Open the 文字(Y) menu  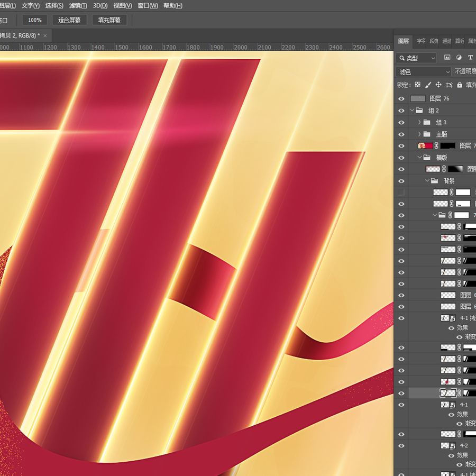(30, 6)
